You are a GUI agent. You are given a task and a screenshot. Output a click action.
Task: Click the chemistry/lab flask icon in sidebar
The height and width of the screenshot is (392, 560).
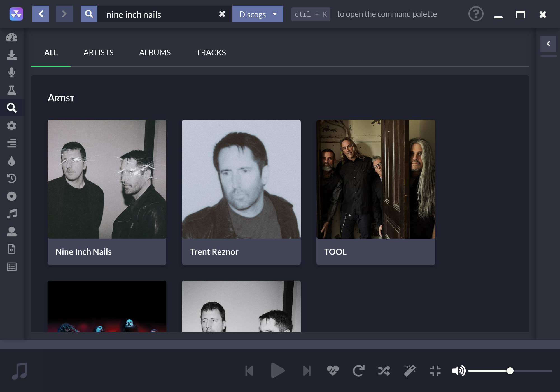[11, 90]
